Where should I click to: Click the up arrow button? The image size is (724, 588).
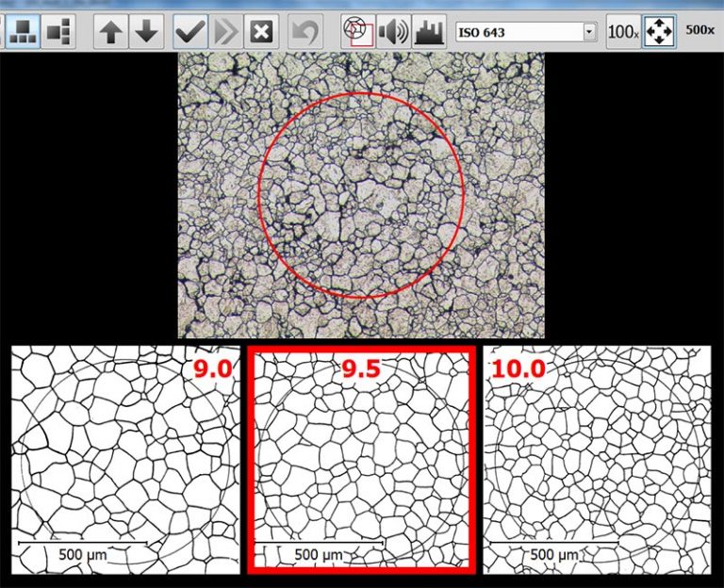[x=111, y=32]
